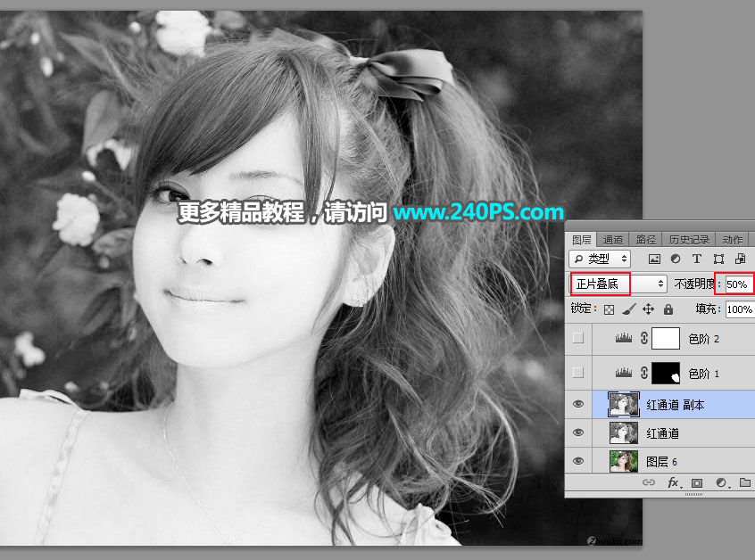Open the fx layer style menu
This screenshot has height=560, width=755.
pyautogui.click(x=673, y=482)
